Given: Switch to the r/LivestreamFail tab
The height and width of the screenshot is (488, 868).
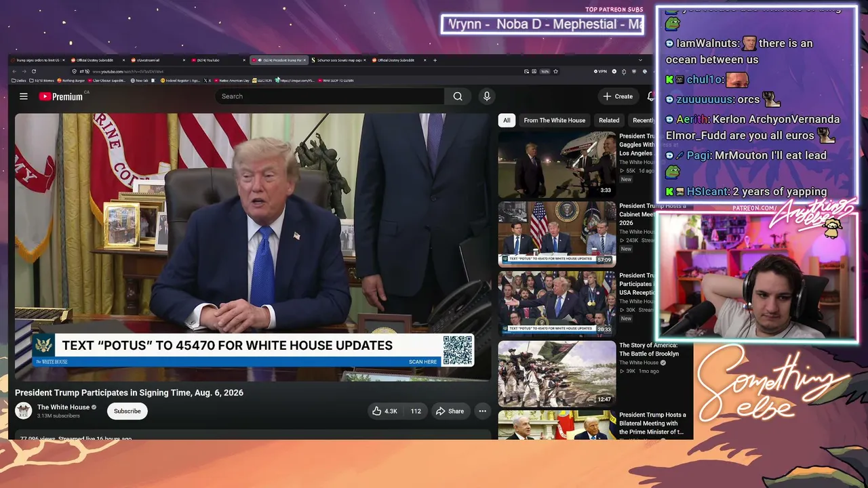Looking at the screenshot, I should coord(158,60).
